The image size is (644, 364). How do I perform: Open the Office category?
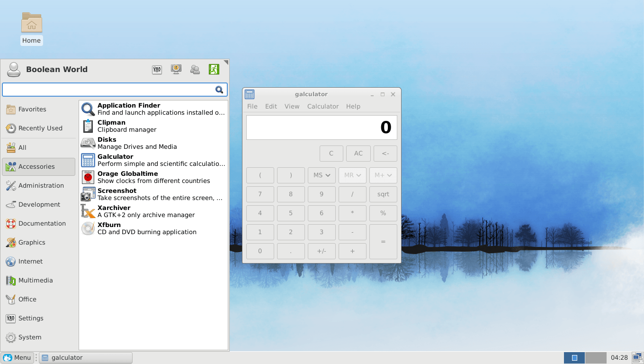39,300
